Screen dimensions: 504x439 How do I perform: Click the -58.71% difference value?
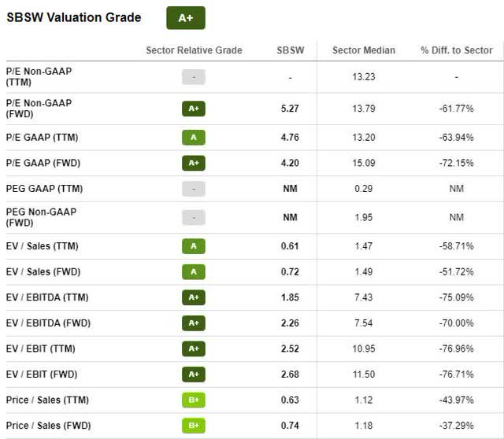(x=457, y=246)
